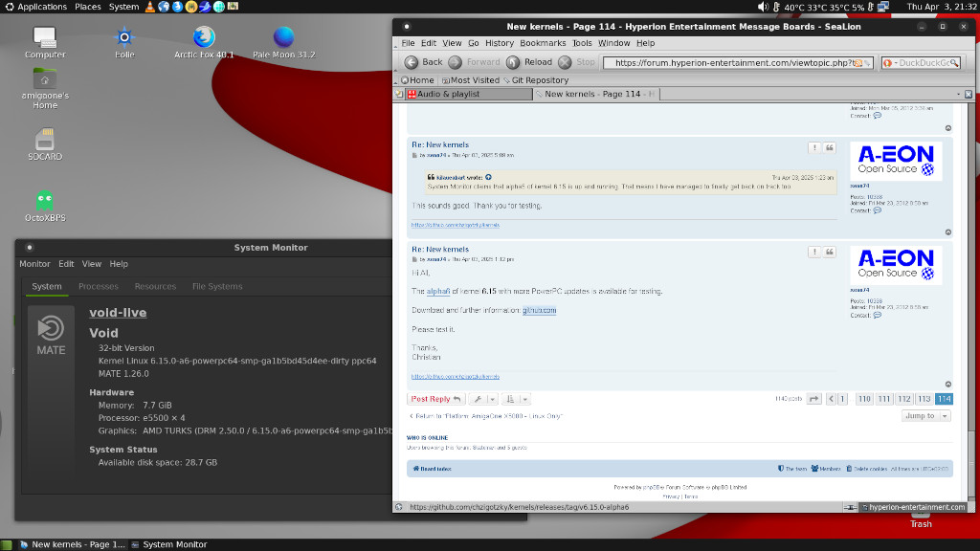Click the network connection icon in panel
Screen dimensions: 980x551
tap(883, 7)
